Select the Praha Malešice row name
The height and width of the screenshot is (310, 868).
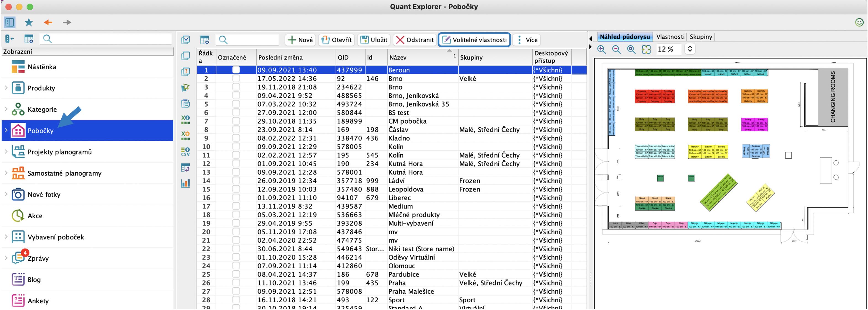click(x=411, y=291)
